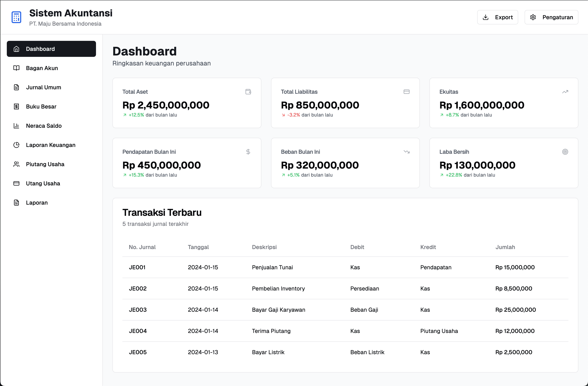Click the calculator logo icon
The height and width of the screenshot is (386, 588).
pos(16,17)
